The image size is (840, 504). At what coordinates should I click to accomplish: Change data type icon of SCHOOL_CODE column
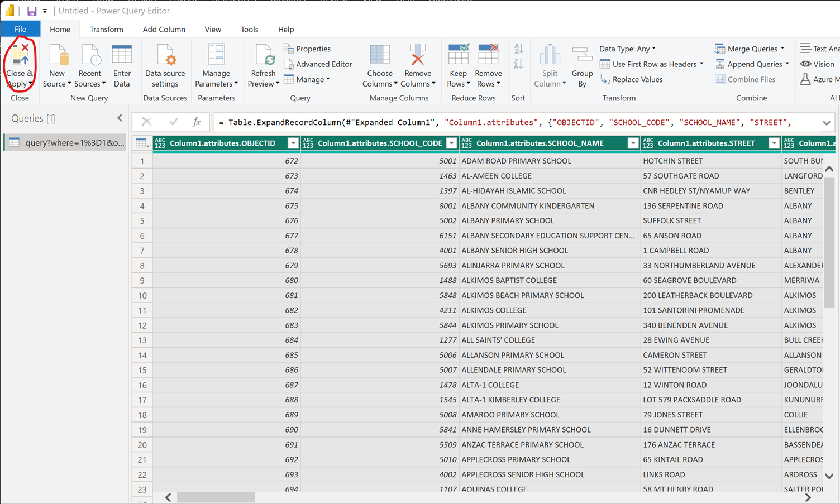(308, 143)
